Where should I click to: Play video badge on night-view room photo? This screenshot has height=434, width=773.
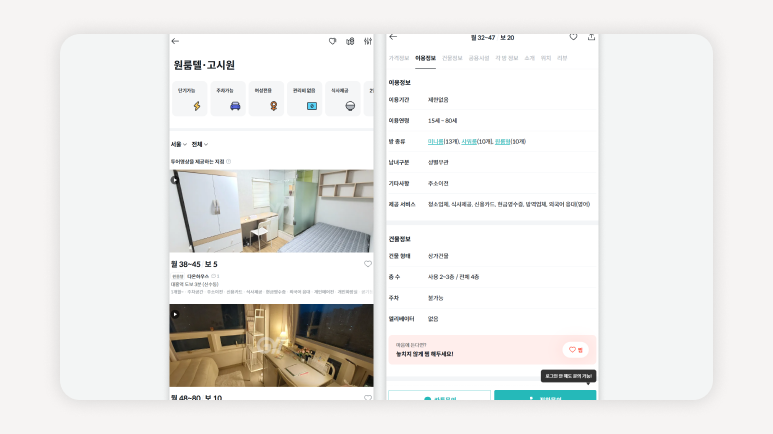tap(175, 314)
